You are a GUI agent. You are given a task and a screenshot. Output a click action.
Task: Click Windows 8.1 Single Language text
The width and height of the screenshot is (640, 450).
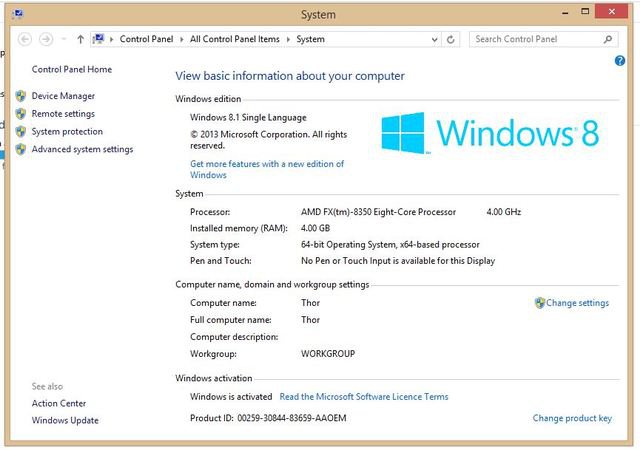248,118
